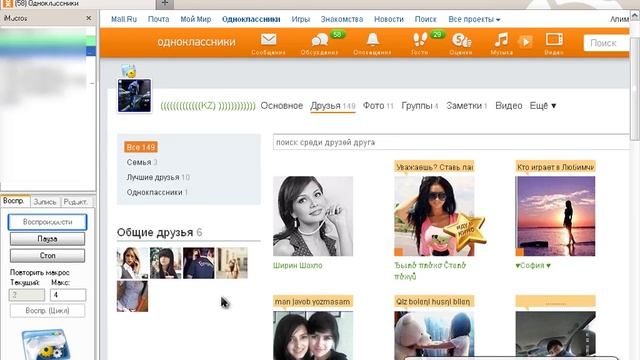640x360 pixels.
Task: Switch to Запись tab in iMacros
Action: [x=45, y=202]
